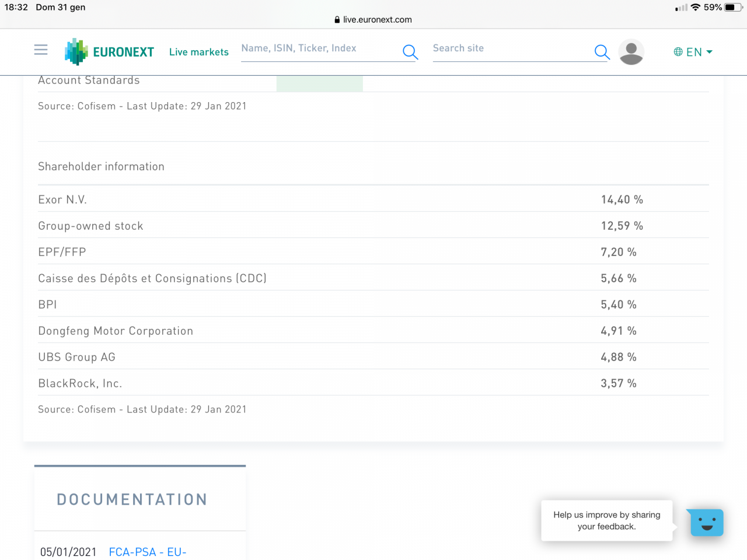The height and width of the screenshot is (560, 747).
Task: Tap the battery status indicator
Action: 733,8
